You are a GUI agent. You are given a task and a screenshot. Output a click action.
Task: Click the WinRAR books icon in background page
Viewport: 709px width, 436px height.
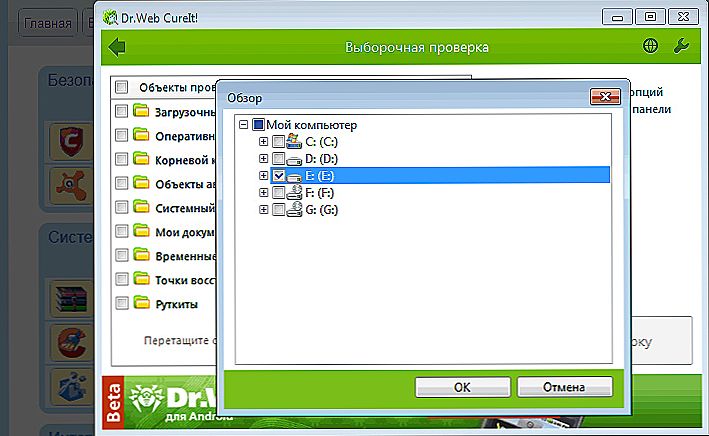tap(71, 299)
